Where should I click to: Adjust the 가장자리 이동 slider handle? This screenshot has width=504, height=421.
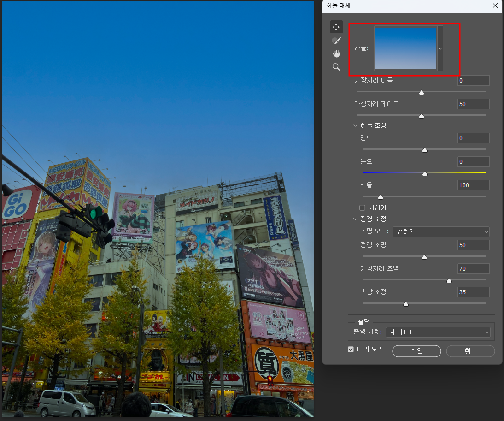(x=422, y=93)
